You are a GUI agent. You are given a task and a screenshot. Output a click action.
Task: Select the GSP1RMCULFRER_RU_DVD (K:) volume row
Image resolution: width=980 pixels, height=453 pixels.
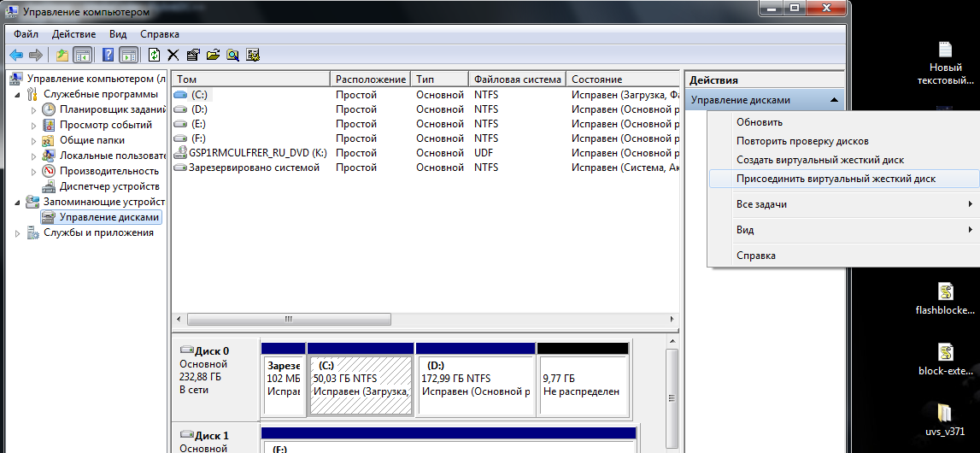pyautogui.click(x=425, y=153)
